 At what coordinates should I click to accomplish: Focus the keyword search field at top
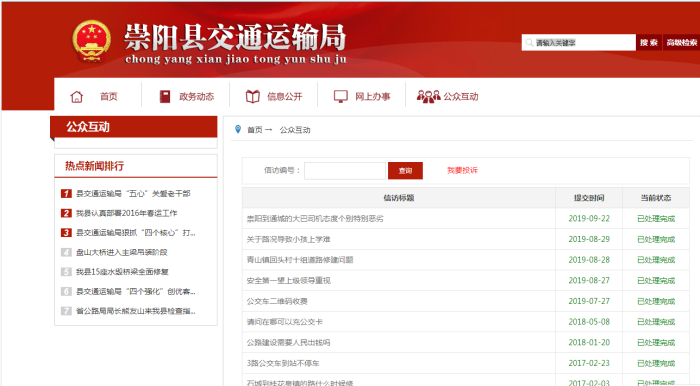(579, 43)
